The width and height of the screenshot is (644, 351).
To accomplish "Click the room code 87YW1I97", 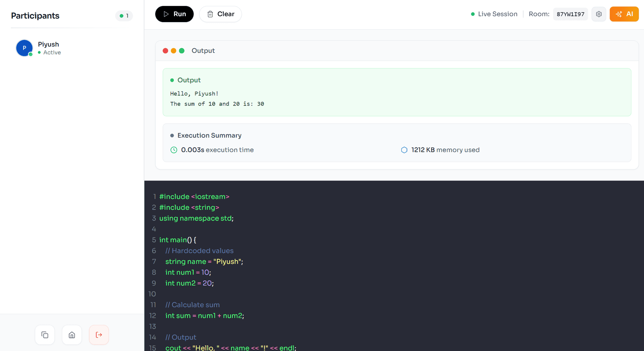I will coord(570,14).
